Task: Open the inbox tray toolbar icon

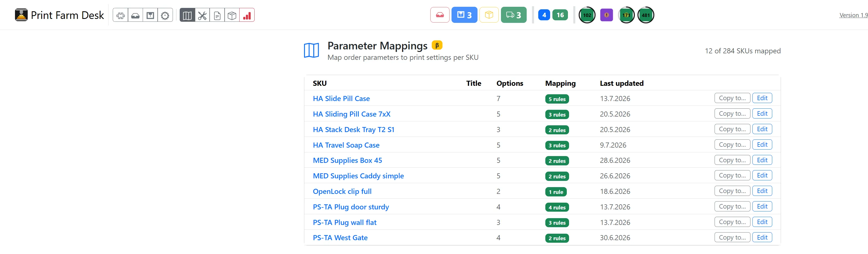Action: [135, 15]
